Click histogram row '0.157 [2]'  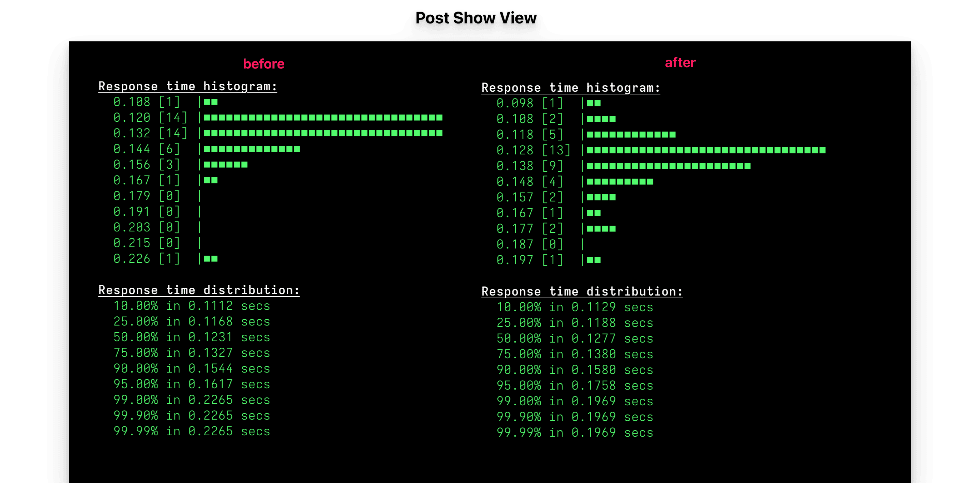click(x=556, y=197)
